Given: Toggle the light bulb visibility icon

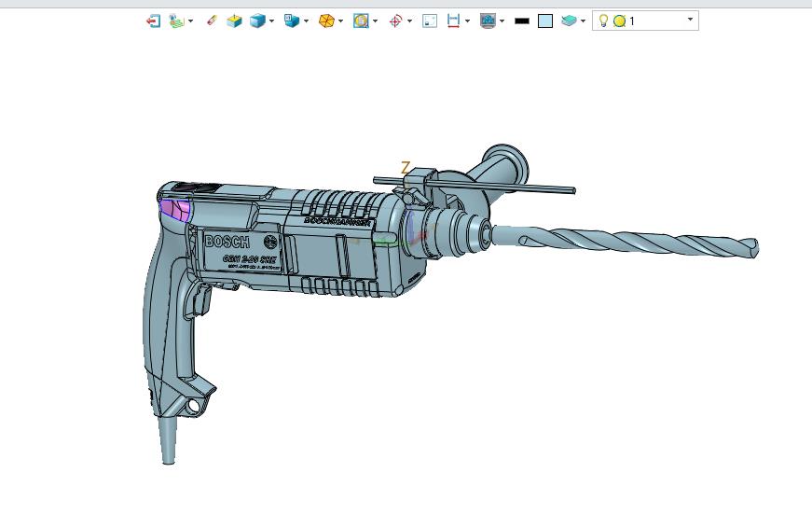Looking at the screenshot, I should click(603, 21).
